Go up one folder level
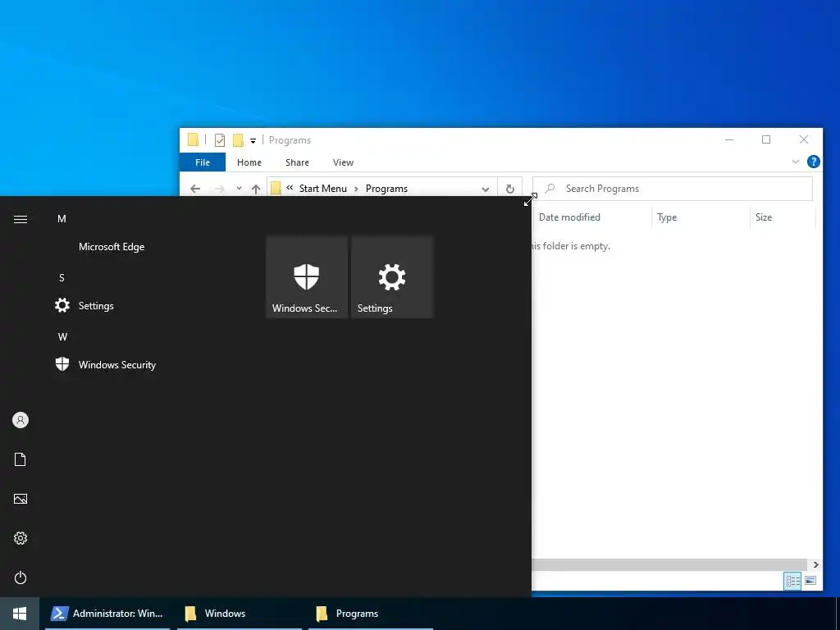 click(256, 189)
